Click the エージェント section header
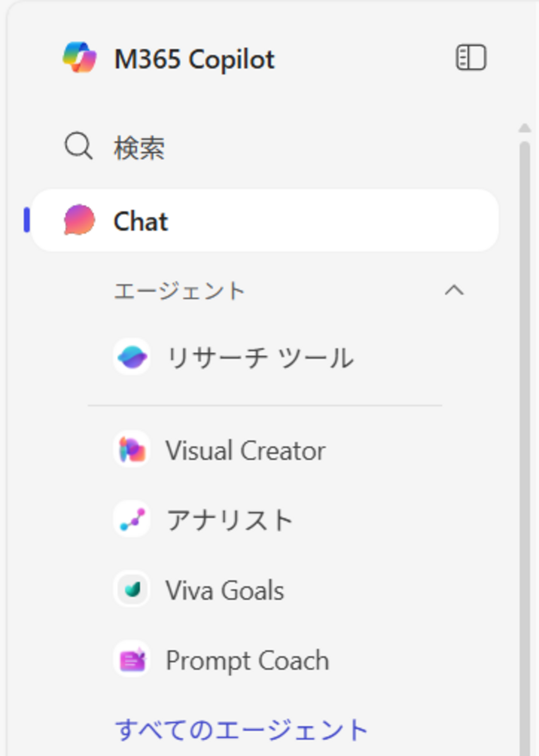 coord(179,291)
